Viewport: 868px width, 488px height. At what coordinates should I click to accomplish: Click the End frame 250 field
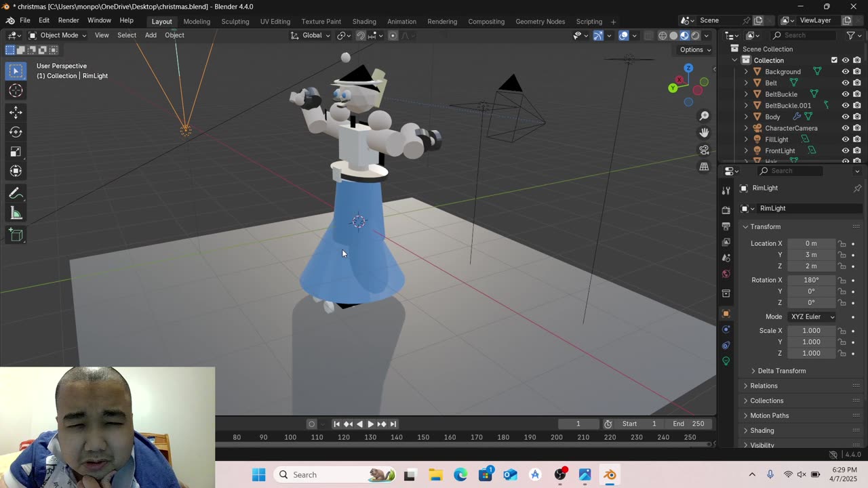point(689,424)
